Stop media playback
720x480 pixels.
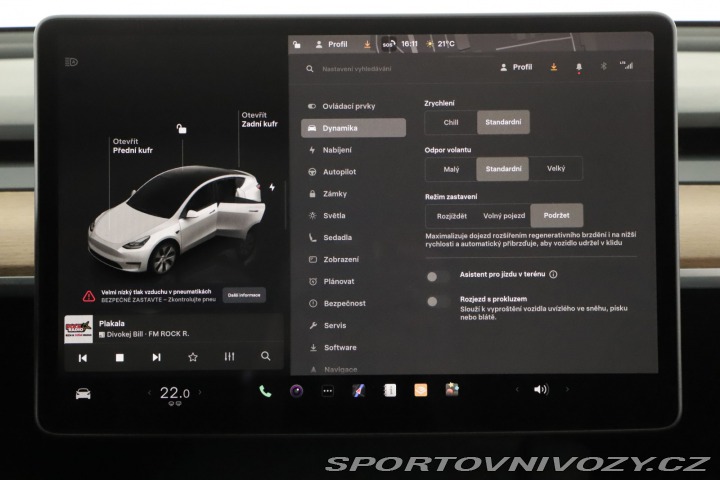click(120, 357)
